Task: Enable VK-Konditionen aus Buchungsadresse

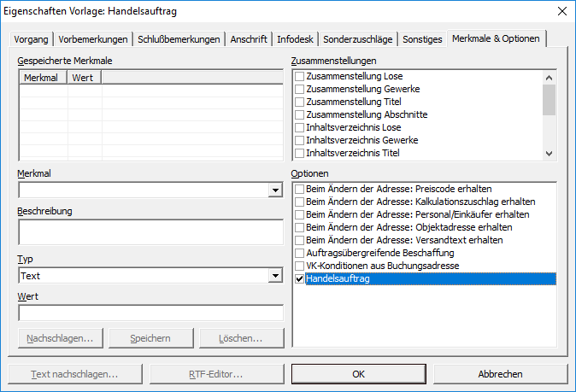Action: click(299, 266)
